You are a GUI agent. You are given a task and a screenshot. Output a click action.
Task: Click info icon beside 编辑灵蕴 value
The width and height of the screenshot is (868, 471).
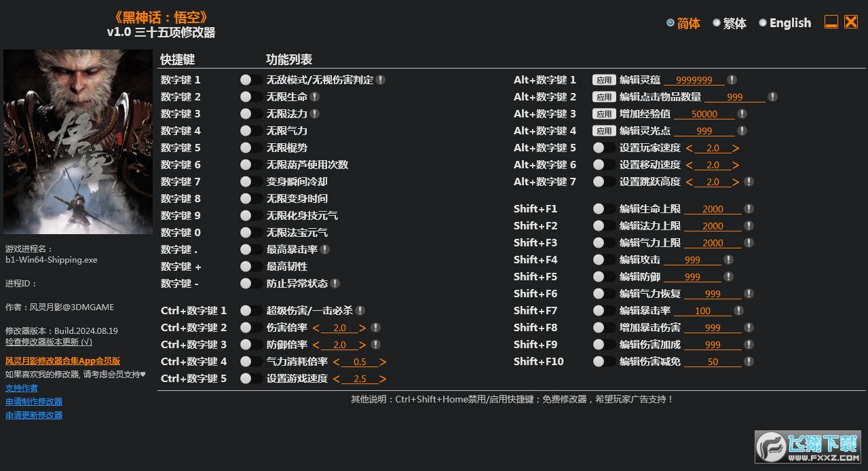click(x=732, y=80)
